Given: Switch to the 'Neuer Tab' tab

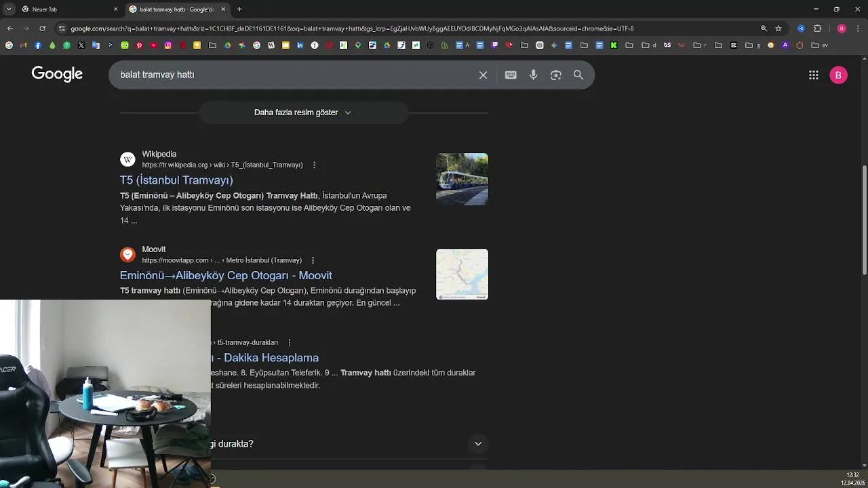Looking at the screenshot, I should coord(68,9).
